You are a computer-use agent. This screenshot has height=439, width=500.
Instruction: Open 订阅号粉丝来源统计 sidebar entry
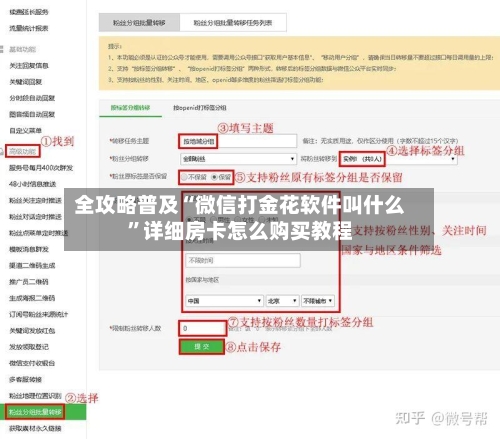[39, 314]
